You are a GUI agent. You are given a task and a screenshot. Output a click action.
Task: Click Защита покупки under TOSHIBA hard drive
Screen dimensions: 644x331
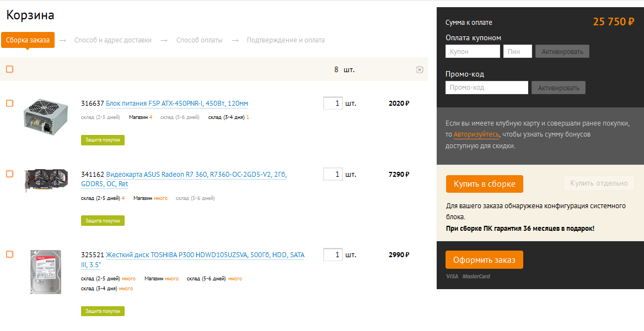point(103,311)
